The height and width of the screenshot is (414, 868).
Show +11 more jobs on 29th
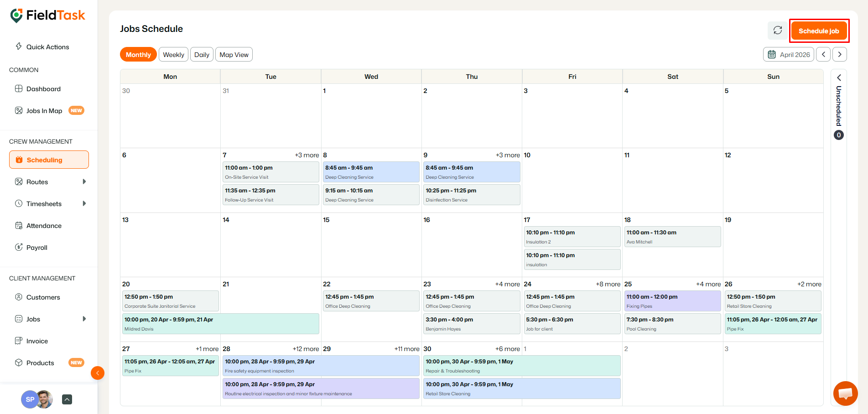pos(407,349)
